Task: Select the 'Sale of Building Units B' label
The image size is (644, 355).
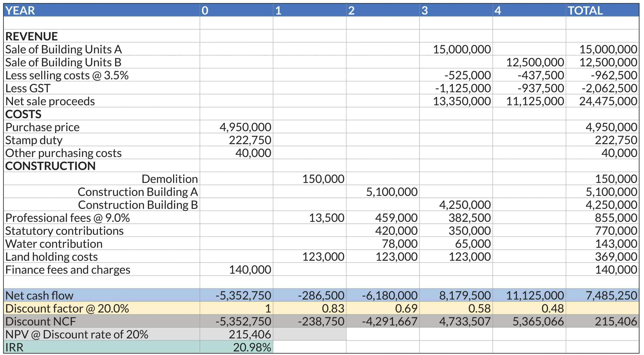Action: pyautogui.click(x=63, y=62)
